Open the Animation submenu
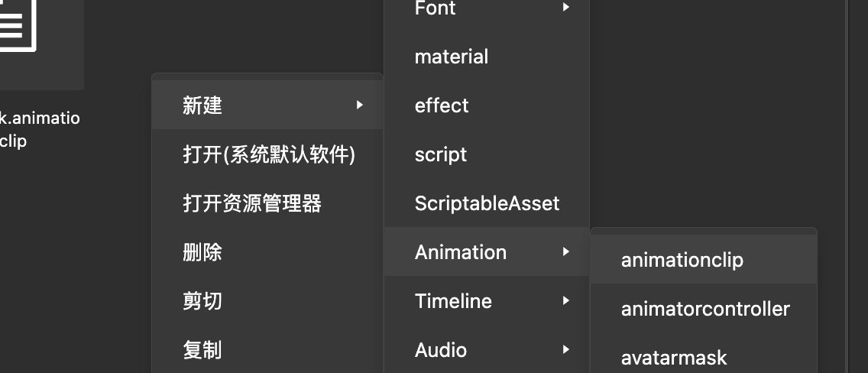 pyautogui.click(x=487, y=251)
